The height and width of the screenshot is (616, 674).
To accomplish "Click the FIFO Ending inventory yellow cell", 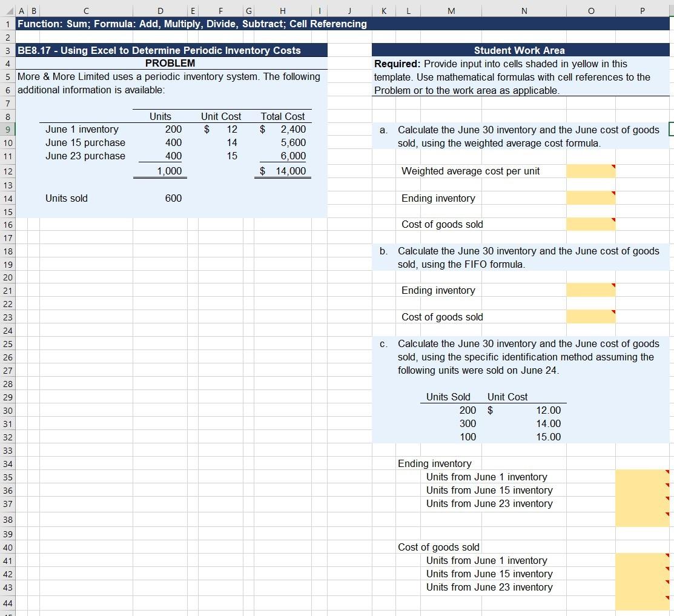I will (591, 290).
